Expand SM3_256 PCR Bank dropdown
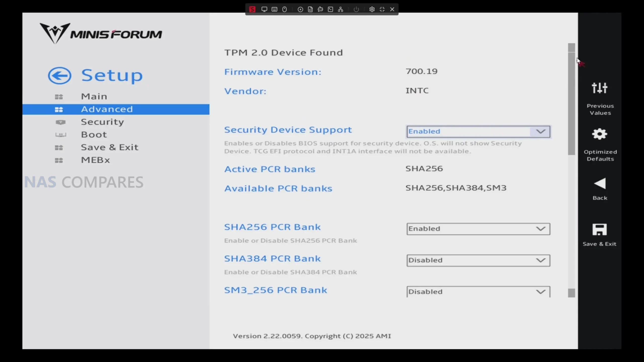 [x=478, y=292]
